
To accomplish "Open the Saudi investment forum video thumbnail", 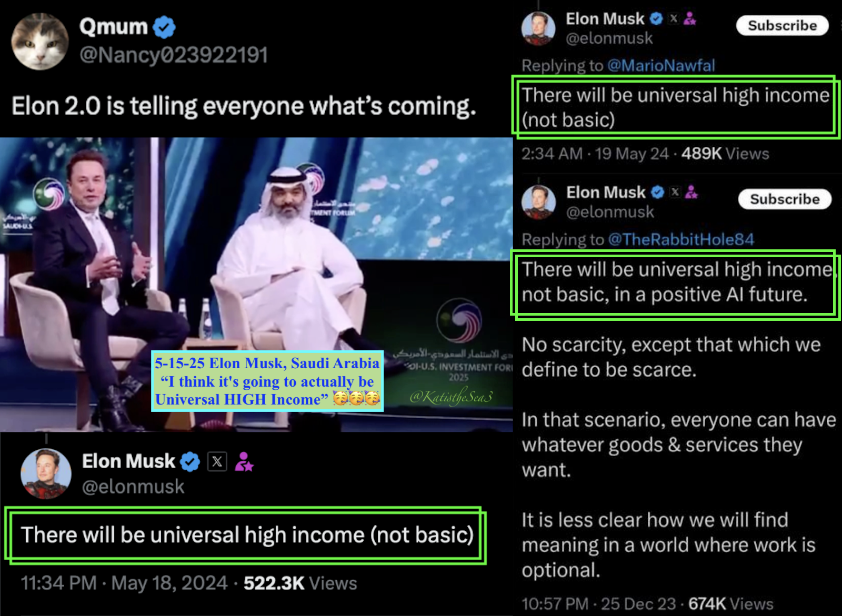I will (256, 284).
